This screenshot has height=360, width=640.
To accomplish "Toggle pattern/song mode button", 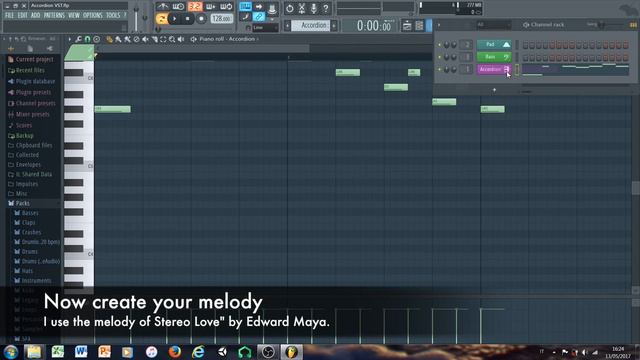I will click(162, 19).
